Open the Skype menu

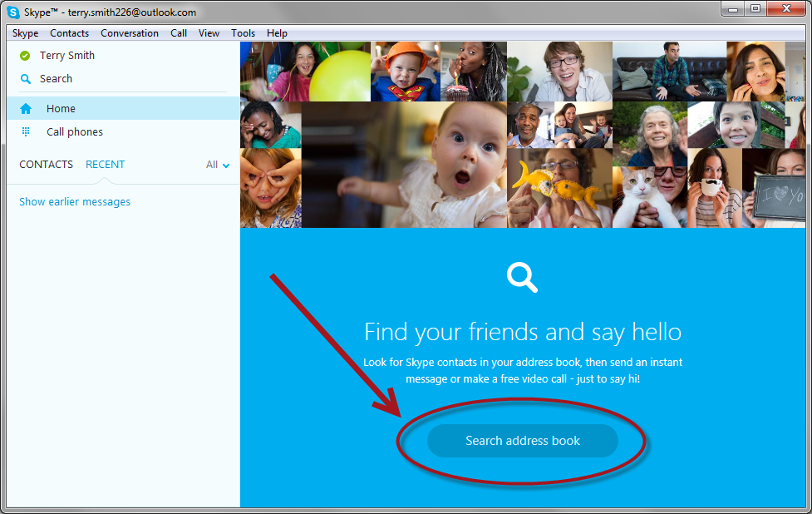(x=26, y=33)
